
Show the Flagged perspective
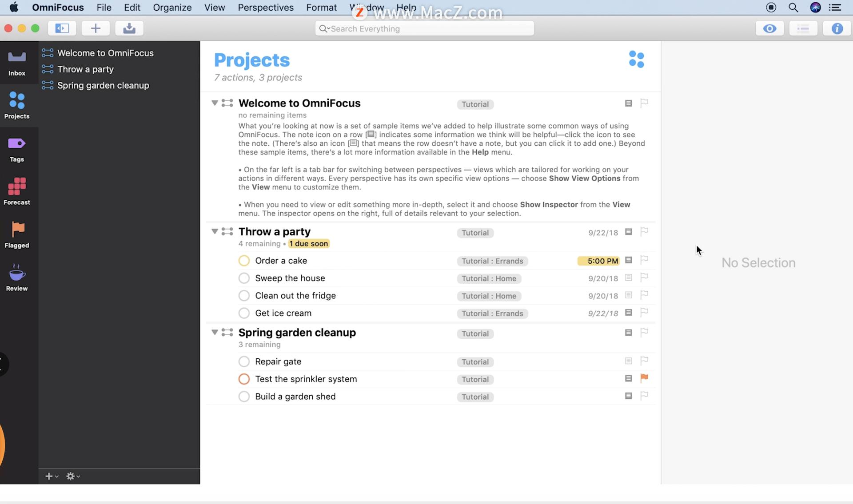17,235
